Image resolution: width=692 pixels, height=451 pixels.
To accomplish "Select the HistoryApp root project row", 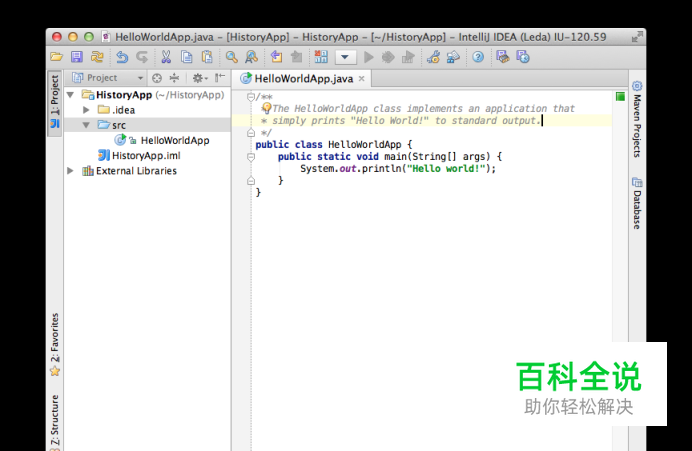I will click(x=153, y=95).
